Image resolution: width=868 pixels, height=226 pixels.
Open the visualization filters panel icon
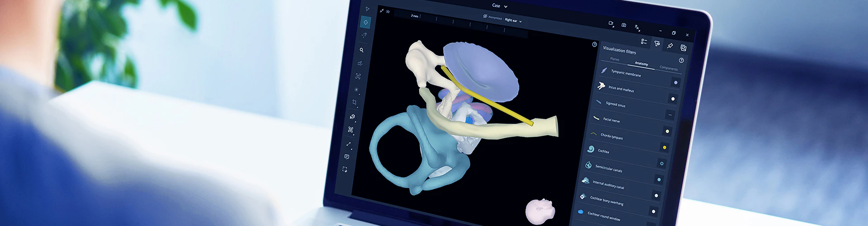click(657, 44)
